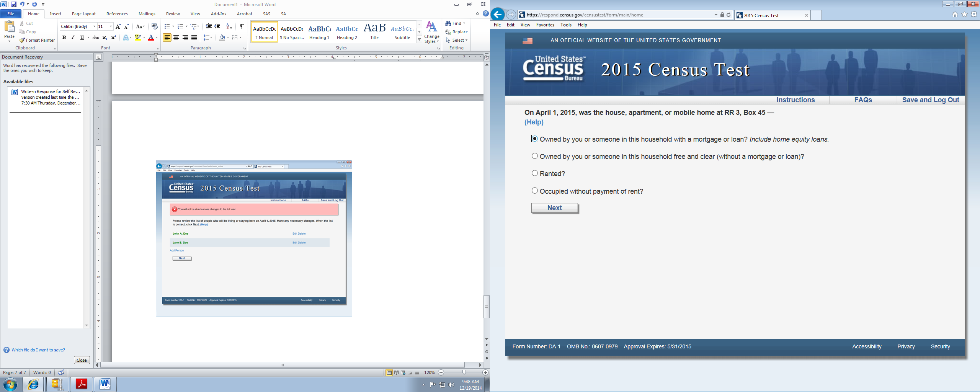The height and width of the screenshot is (392, 980).
Task: Apply Superscript formatting
Action: pos(113,38)
